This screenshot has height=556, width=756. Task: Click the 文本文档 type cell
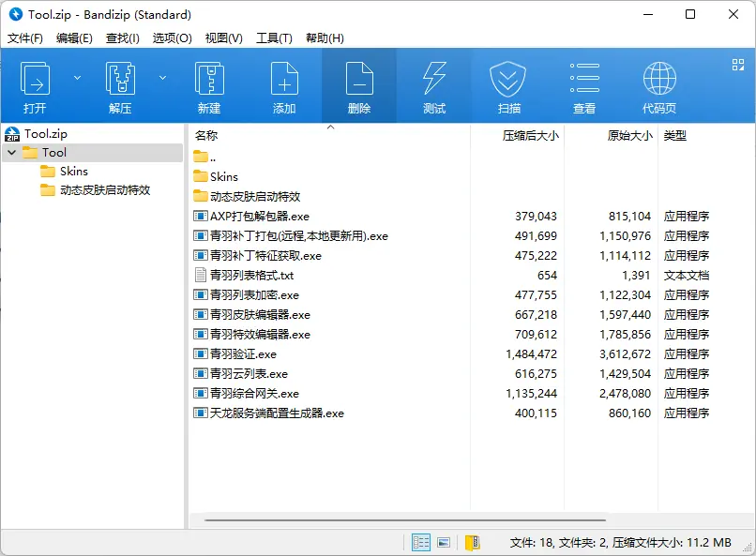[x=687, y=276]
